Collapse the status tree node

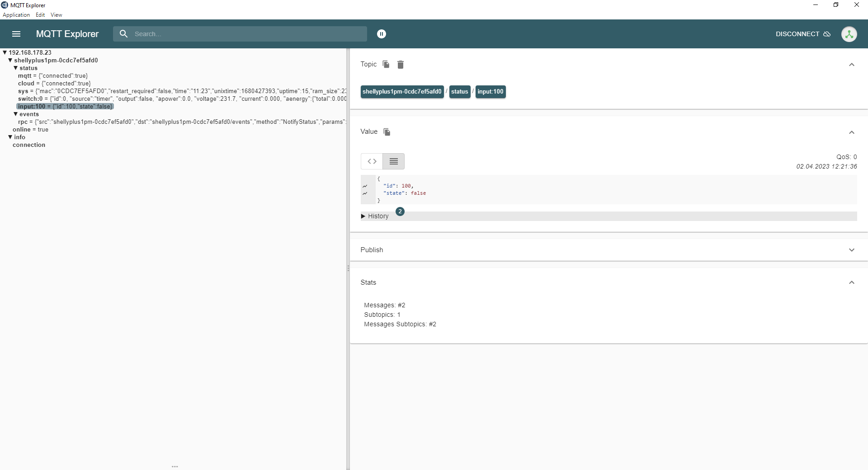click(x=16, y=68)
